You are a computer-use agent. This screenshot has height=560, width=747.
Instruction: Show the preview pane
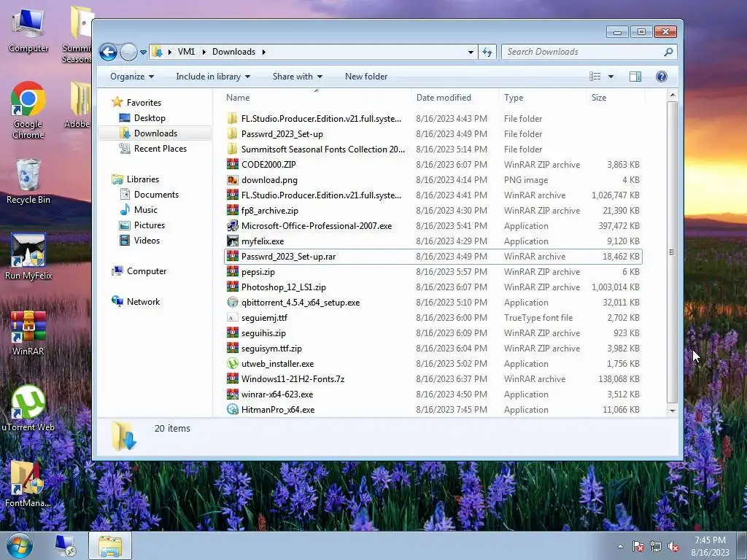pyautogui.click(x=635, y=77)
